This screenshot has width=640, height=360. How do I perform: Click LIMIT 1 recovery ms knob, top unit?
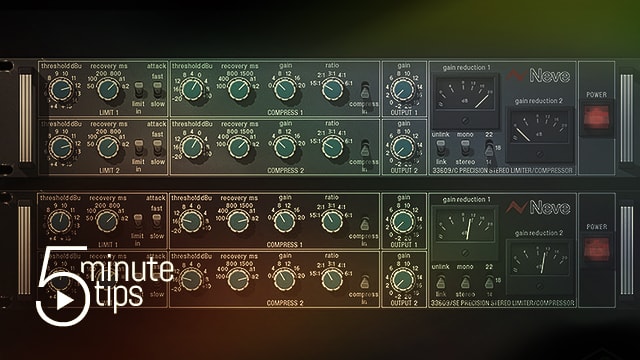(108, 89)
